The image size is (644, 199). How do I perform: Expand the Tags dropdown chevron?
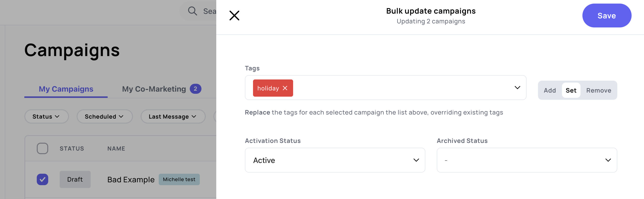click(517, 88)
